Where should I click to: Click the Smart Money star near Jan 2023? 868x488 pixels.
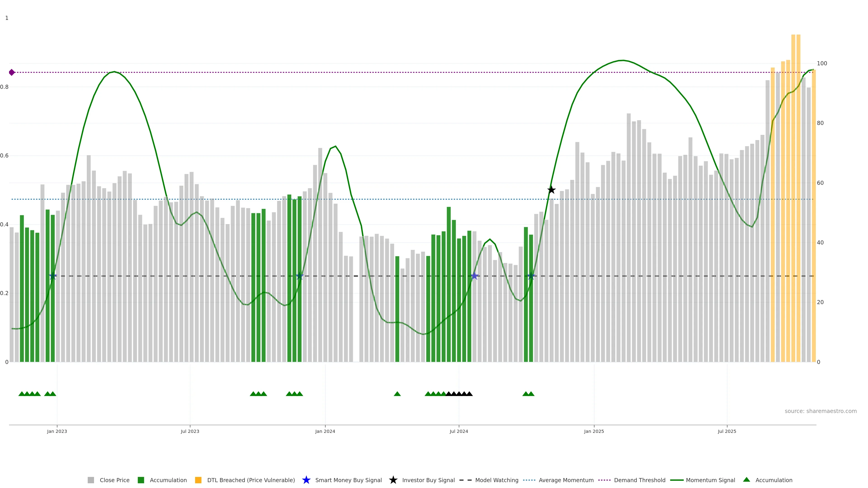[x=53, y=276]
